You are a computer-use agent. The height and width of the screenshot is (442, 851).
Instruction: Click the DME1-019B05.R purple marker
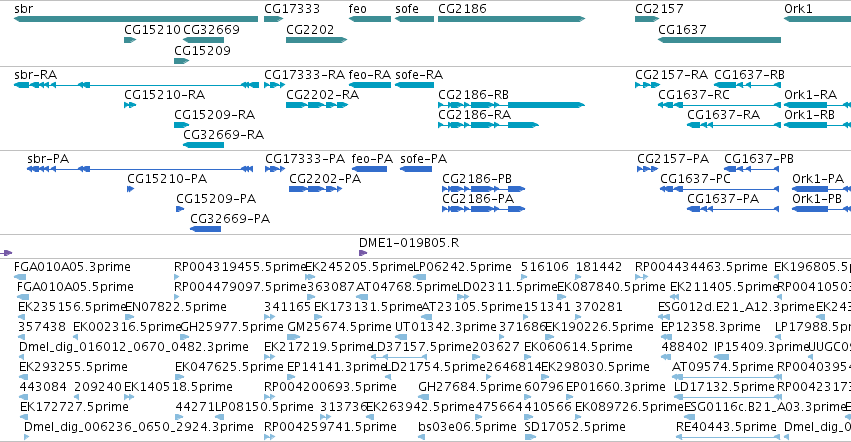pos(363,253)
